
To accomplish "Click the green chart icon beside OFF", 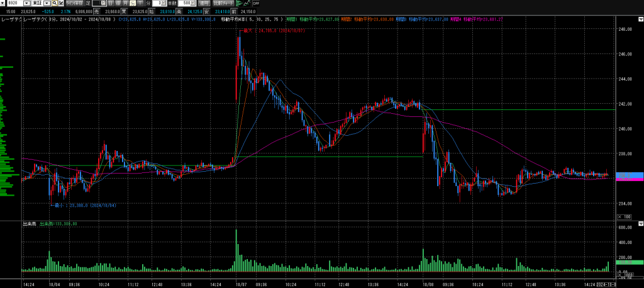I will 247,3.
